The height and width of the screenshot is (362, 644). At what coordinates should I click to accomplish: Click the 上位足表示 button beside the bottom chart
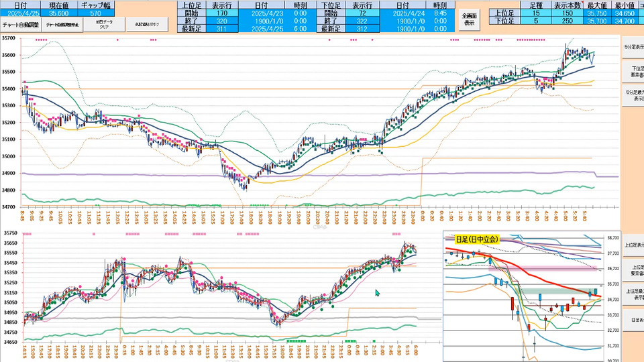point(633,245)
